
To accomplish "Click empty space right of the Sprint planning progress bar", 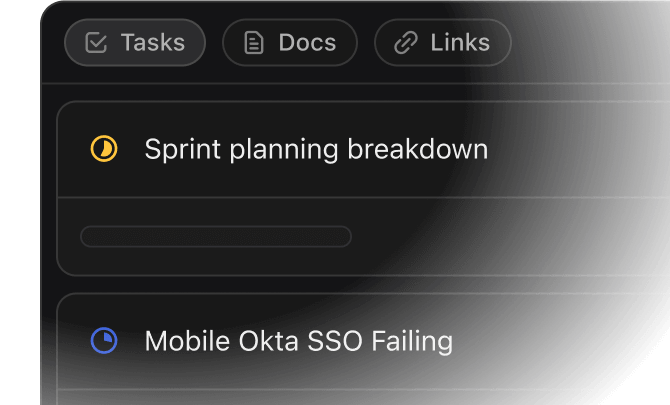I will pyautogui.click(x=500, y=237).
